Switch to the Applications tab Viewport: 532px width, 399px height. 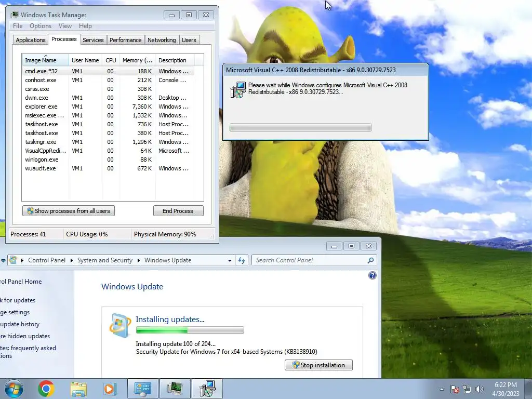click(x=31, y=40)
